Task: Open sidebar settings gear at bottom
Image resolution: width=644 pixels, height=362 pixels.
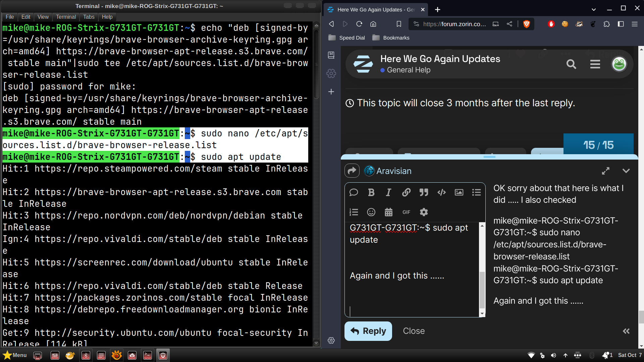Action: 331,340
